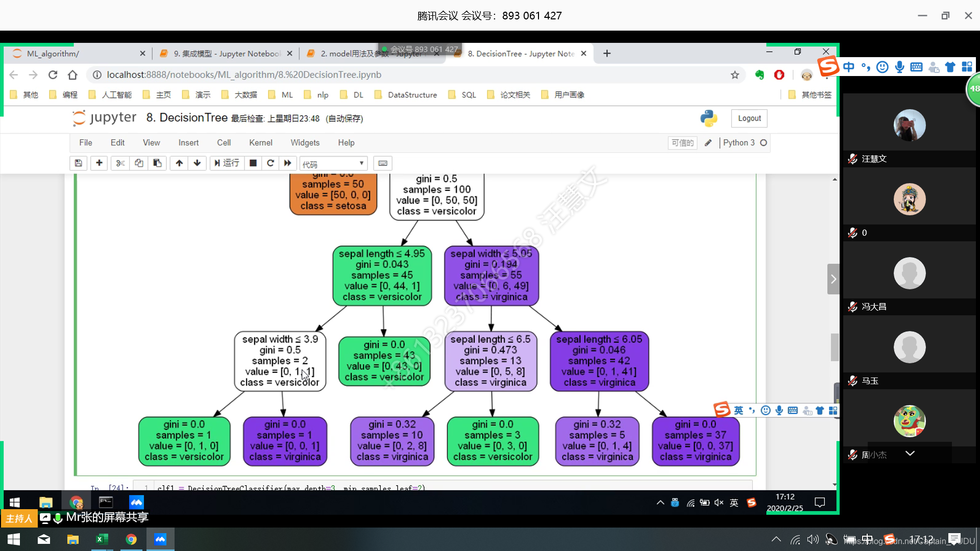Restart kernel and run all cells icon

click(x=288, y=163)
